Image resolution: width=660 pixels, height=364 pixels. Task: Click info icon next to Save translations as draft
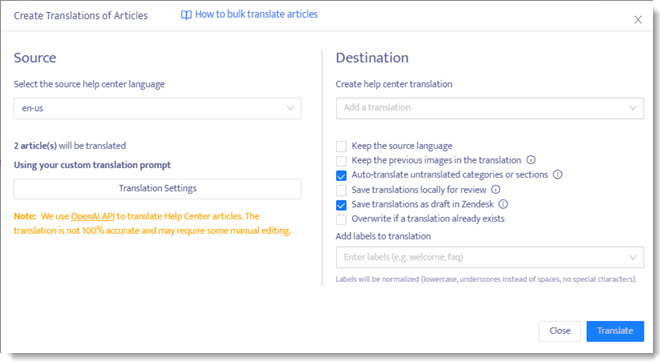coord(503,204)
